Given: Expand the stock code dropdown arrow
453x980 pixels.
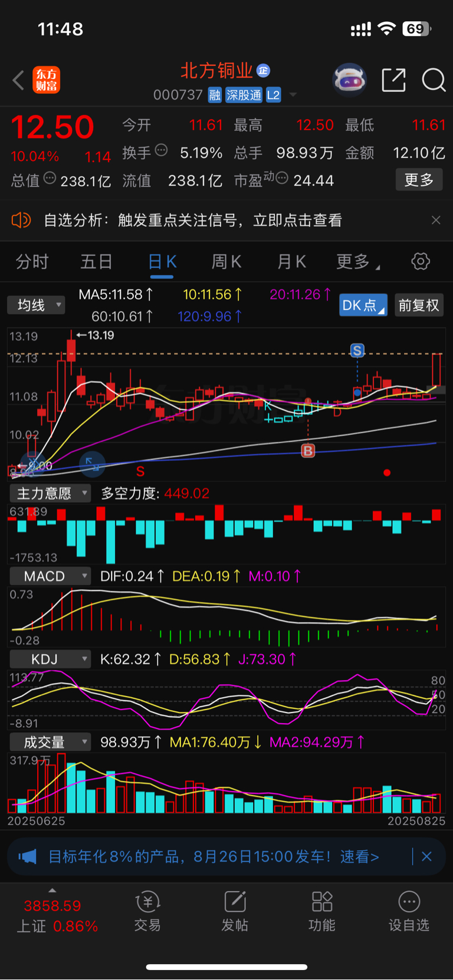Looking at the screenshot, I should pyautogui.click(x=293, y=95).
